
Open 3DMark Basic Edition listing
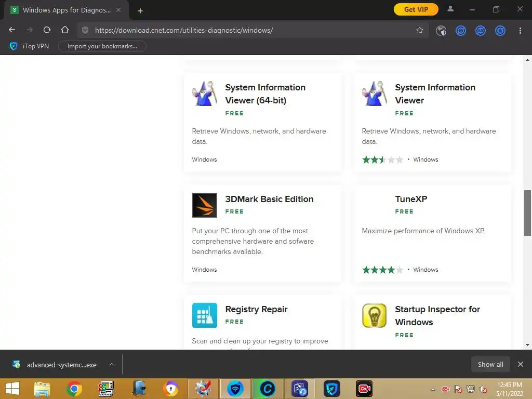tap(269, 199)
